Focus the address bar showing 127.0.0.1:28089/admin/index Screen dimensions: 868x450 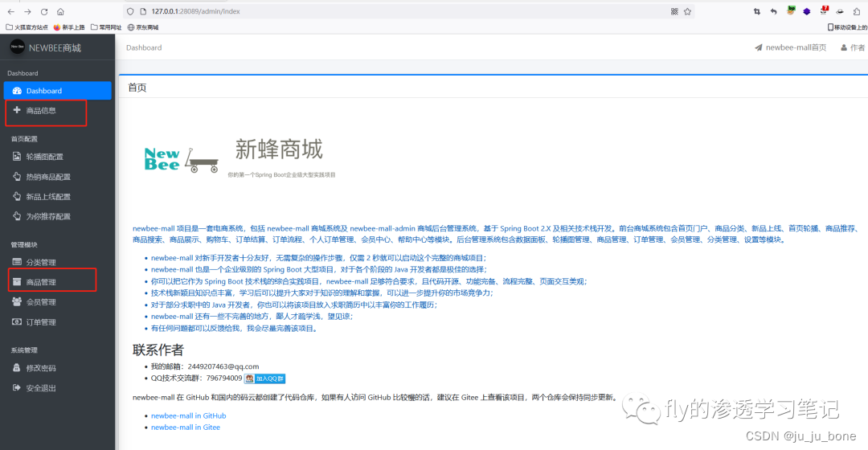[x=408, y=11]
